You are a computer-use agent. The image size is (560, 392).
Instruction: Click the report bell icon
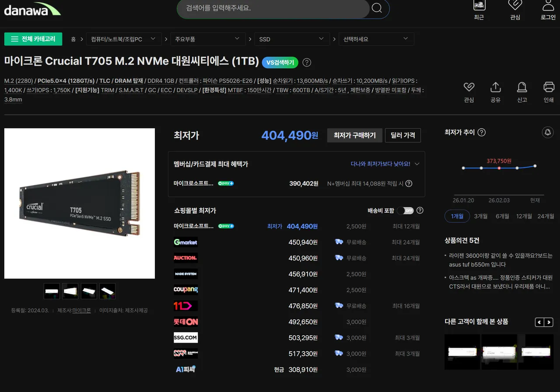pos(522,87)
